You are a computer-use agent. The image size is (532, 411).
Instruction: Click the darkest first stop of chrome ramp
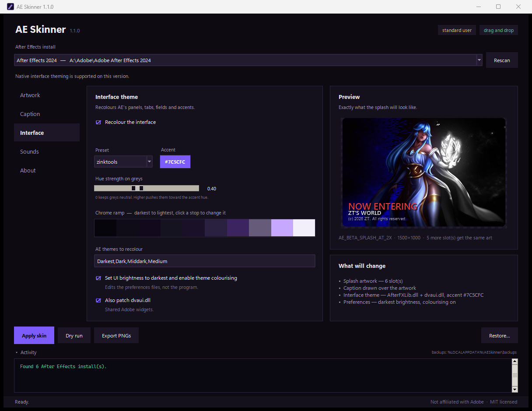coord(105,228)
